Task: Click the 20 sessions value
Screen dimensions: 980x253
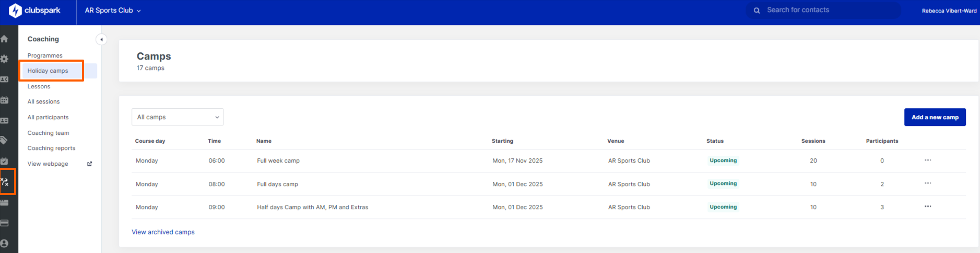Action: (x=813, y=160)
